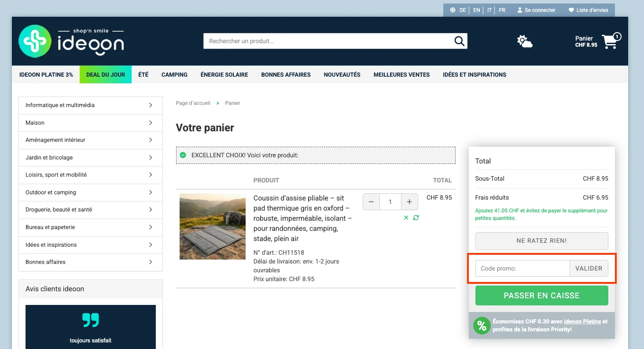This screenshot has height=349, width=644.
Task: Open the weather sun-cloud icon
Action: pyautogui.click(x=524, y=41)
